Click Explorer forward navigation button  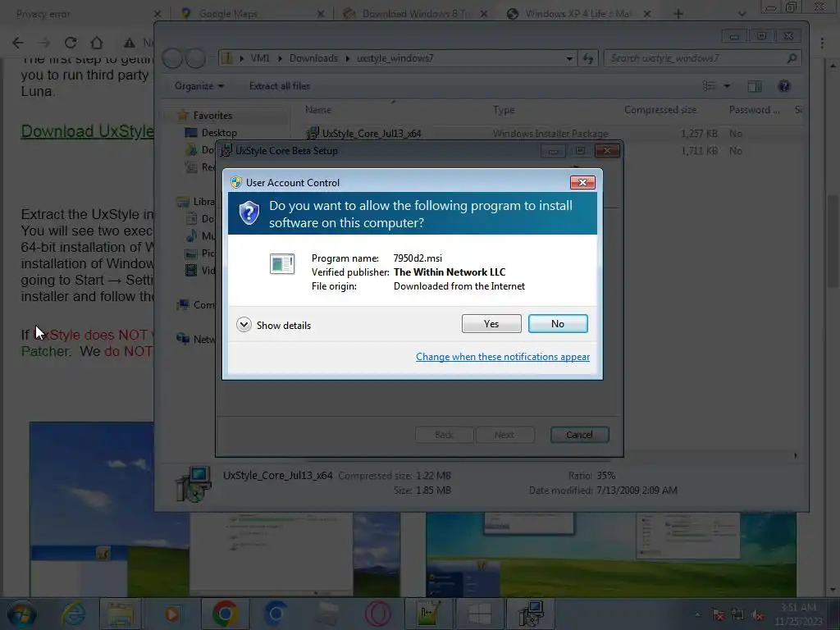[x=195, y=58]
